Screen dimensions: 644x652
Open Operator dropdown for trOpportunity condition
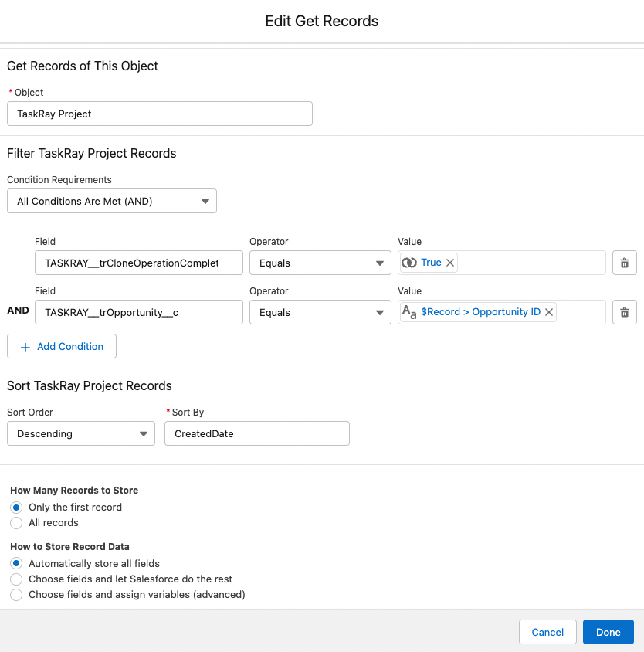320,312
